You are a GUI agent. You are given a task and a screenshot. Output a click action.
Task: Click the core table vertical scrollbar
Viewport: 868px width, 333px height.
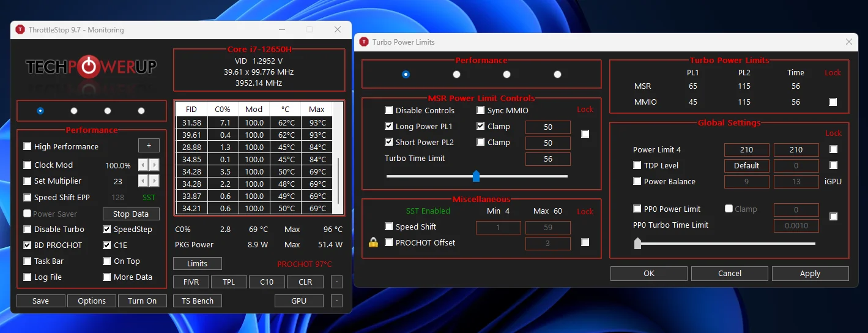tap(338, 181)
